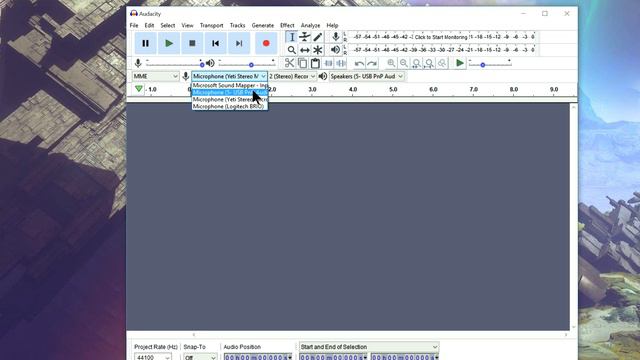Open the Project Rate 44100 dropdown
Image resolution: width=640 pixels, height=360 pixels.
(153, 357)
